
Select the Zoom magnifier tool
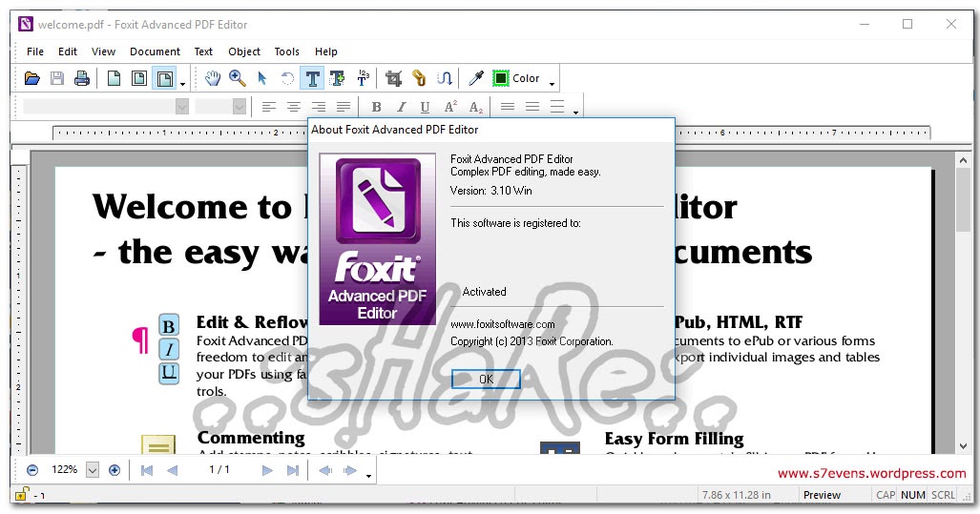[x=238, y=79]
